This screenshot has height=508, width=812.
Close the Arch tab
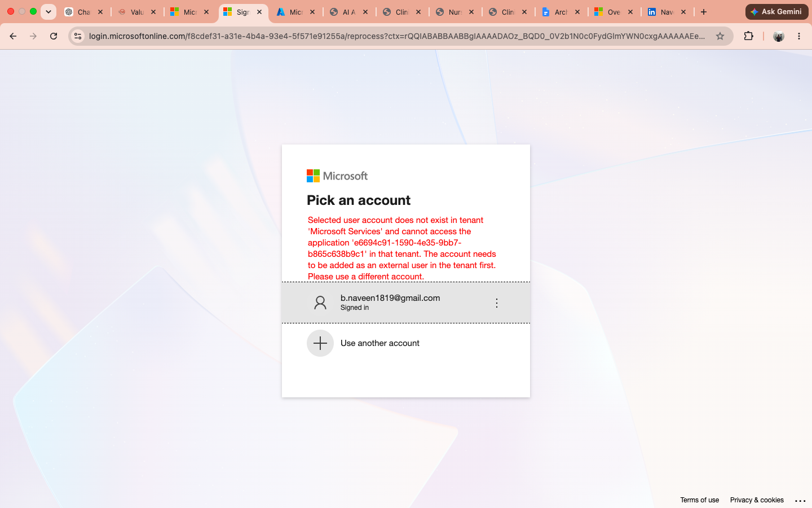(577, 12)
